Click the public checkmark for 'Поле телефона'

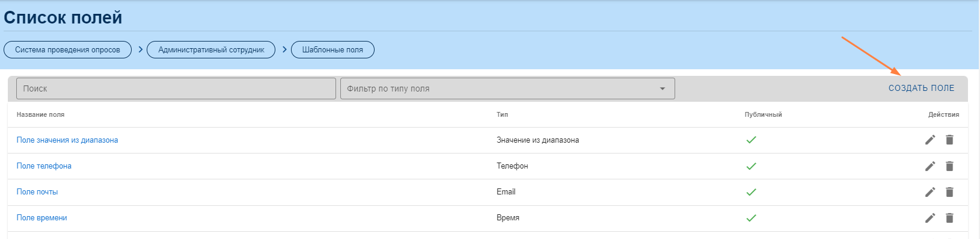click(x=751, y=166)
